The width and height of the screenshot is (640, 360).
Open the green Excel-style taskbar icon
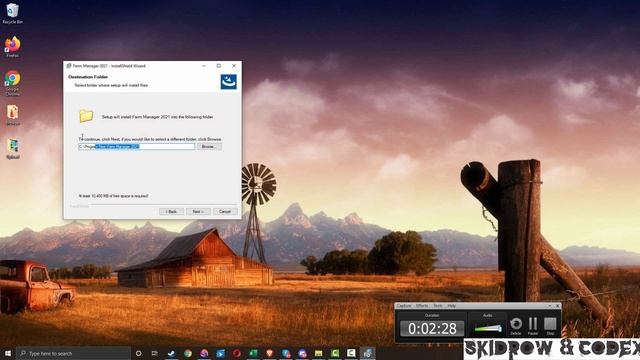(253, 353)
